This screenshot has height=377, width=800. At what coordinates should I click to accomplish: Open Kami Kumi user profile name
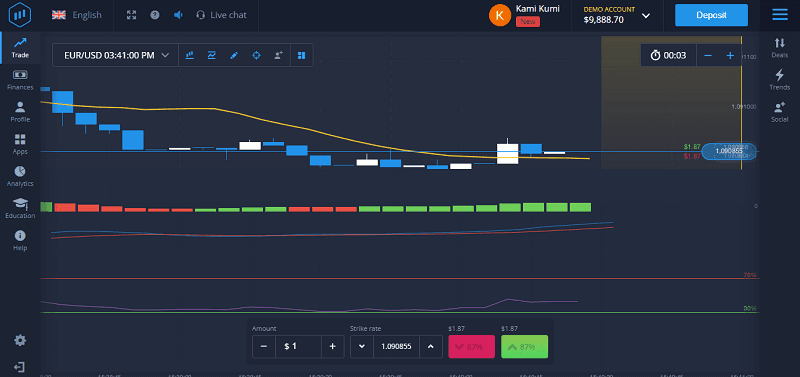pos(537,9)
